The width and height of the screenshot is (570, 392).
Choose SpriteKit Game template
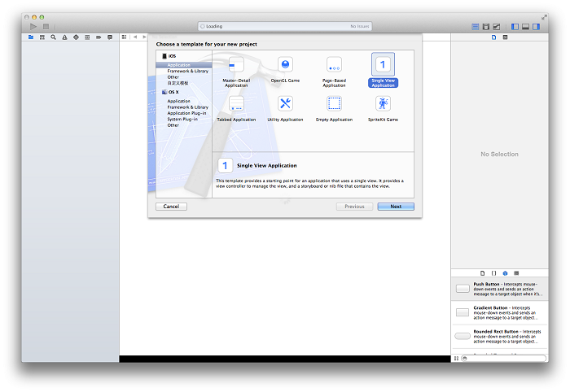coord(383,108)
